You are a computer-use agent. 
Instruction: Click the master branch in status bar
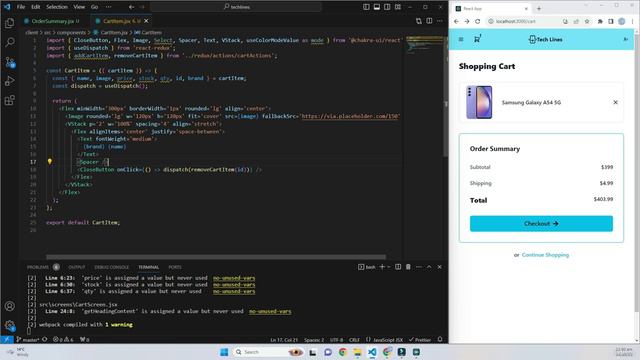click(28, 339)
